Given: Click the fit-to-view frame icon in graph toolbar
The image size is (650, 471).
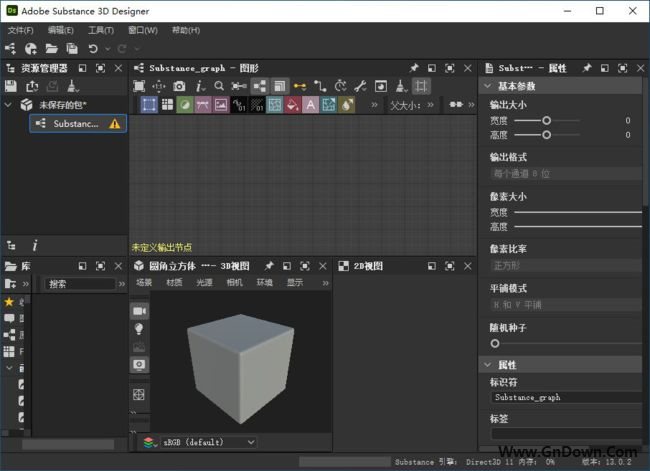Looking at the screenshot, I should pyautogui.click(x=139, y=86).
